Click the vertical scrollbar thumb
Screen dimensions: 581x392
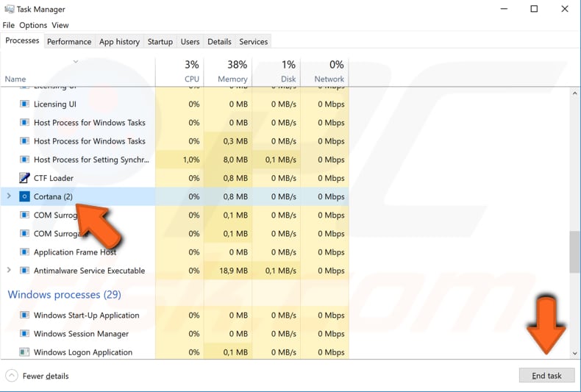coord(574,252)
